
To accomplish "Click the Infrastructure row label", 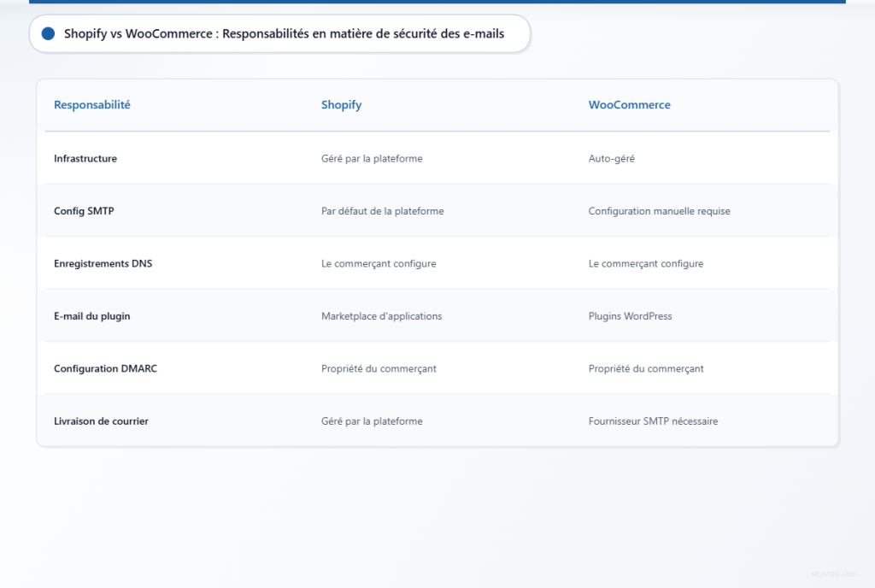I will (85, 158).
